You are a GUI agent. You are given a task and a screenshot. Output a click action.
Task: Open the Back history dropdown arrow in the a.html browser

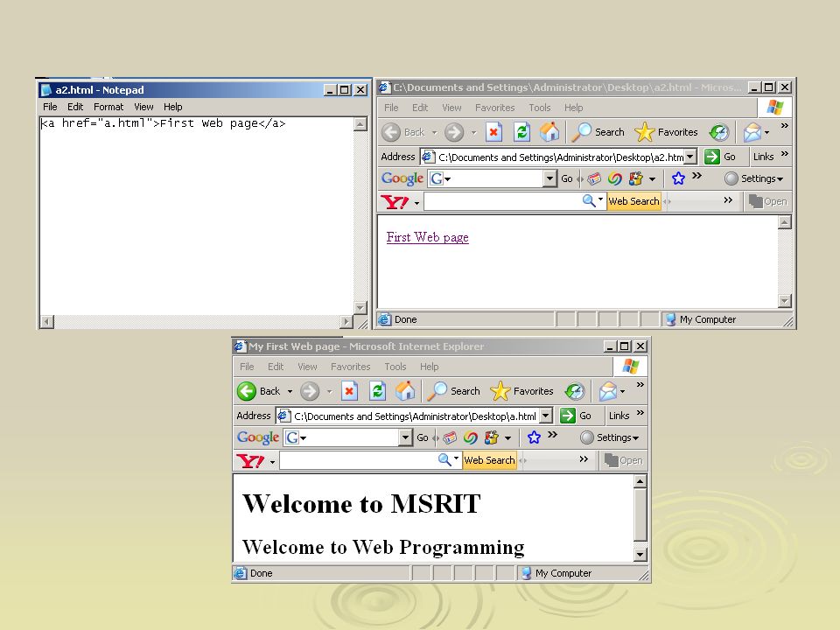click(x=290, y=392)
